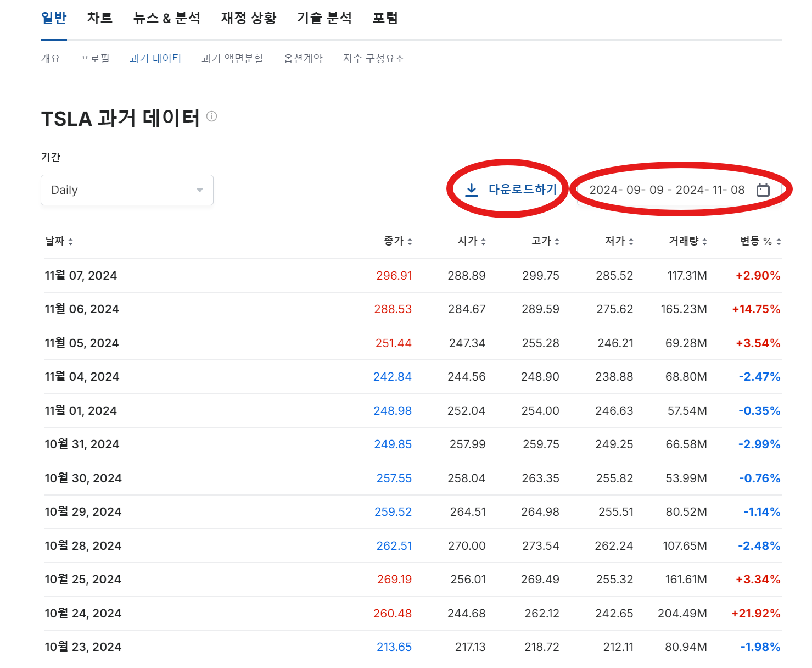Screen dimensions: 812x668
Task: Click opening price 257.99
Action: coord(468,444)
